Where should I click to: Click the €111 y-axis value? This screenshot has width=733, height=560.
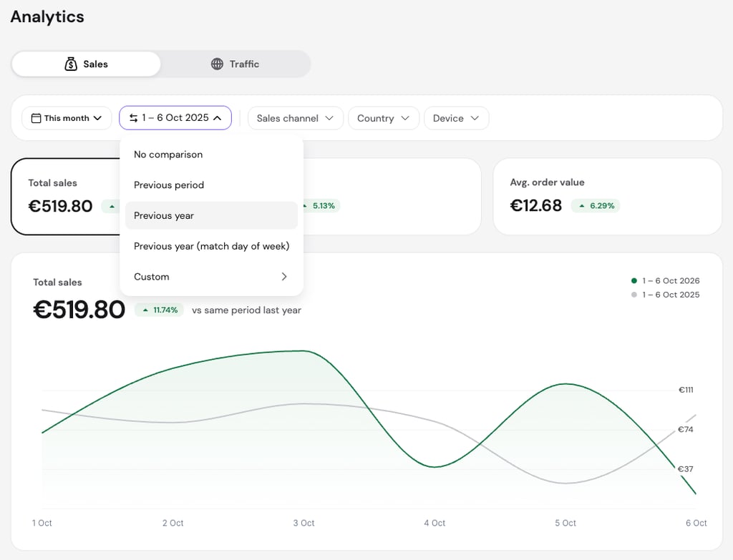tap(686, 390)
